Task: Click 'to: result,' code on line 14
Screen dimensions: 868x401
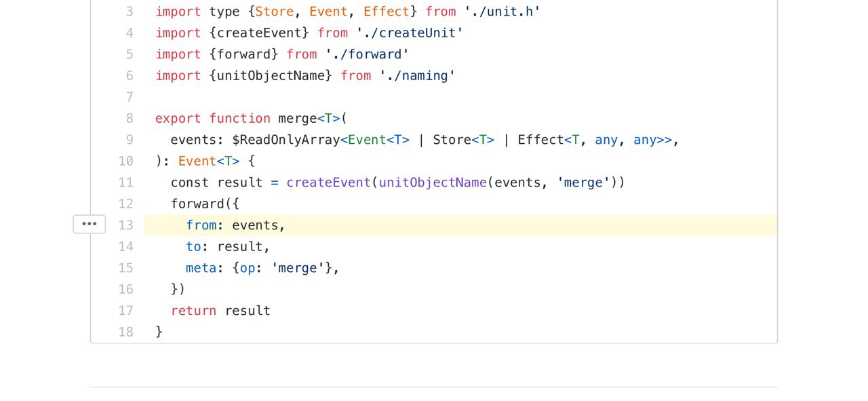Action: 228,246
